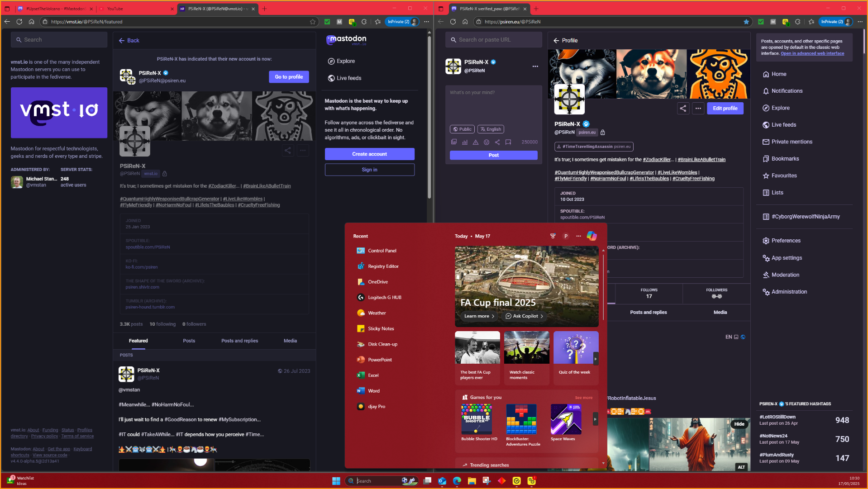
Task: Open File Explorer from the taskbar
Action: [472, 481]
